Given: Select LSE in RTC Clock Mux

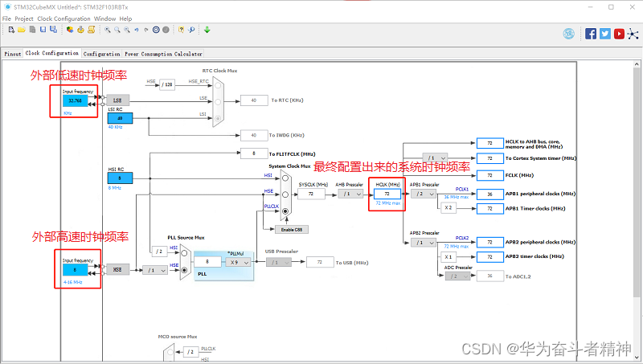Looking at the screenshot, I should point(218,102).
